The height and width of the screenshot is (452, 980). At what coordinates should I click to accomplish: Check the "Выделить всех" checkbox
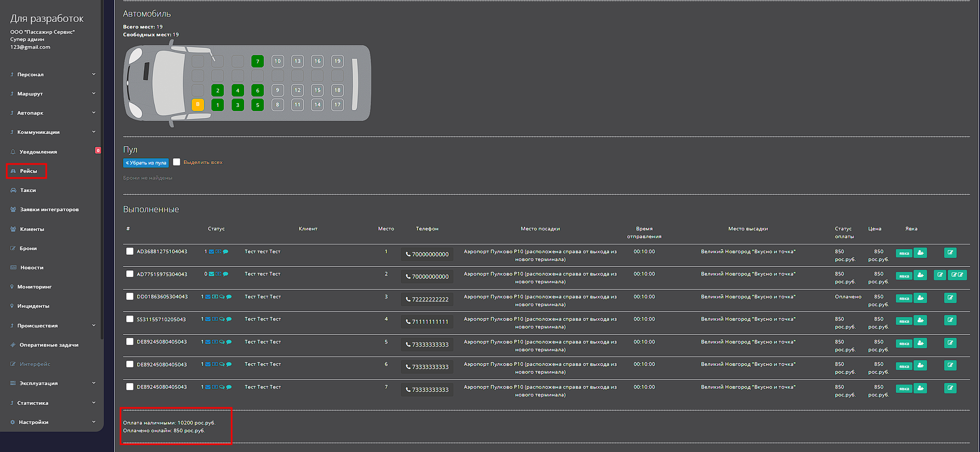(x=177, y=162)
